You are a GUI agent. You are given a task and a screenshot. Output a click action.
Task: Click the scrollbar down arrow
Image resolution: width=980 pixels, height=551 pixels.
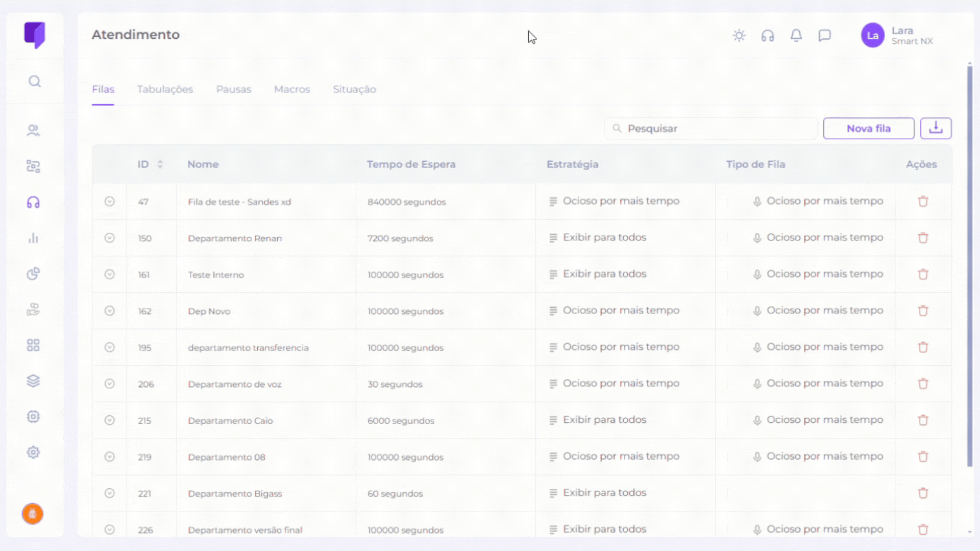coord(970,532)
